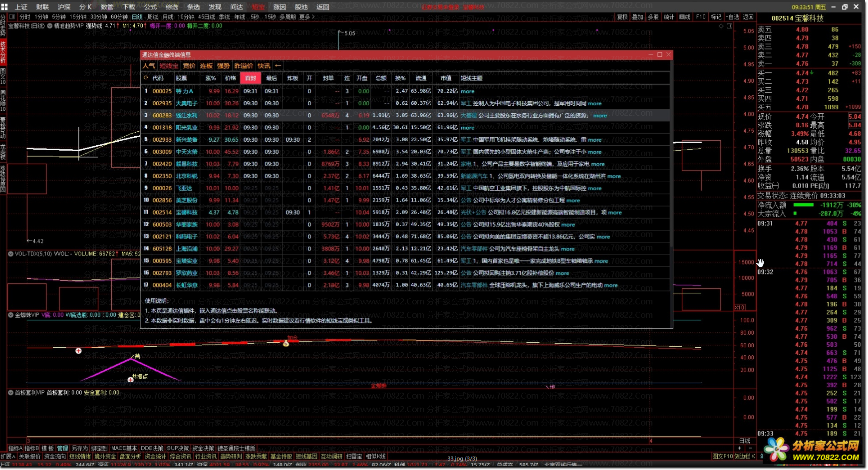Click the 分析家公式网 flower logo
868x470 pixels.
(x=777, y=449)
